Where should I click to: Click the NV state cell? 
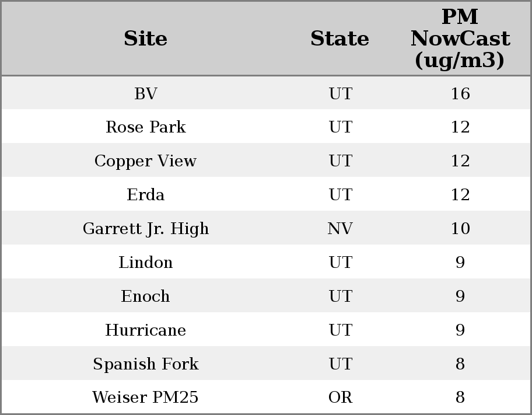[340, 229]
